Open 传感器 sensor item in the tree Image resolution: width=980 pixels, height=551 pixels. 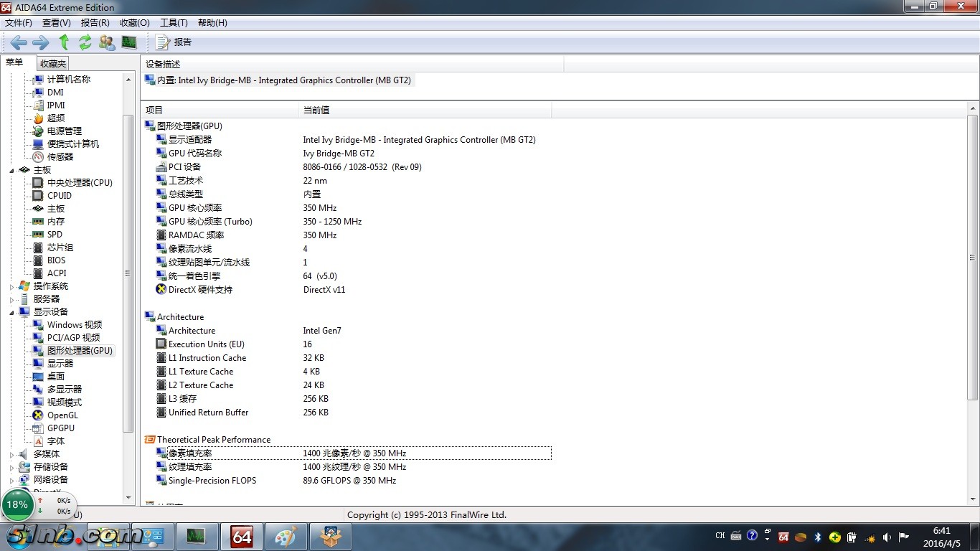[60, 157]
